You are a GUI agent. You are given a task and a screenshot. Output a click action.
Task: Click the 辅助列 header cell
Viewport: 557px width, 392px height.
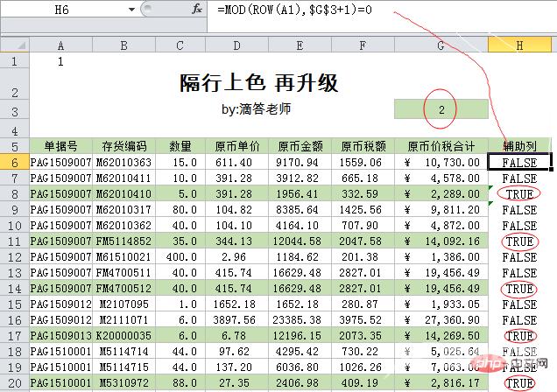pyautogui.click(x=520, y=146)
